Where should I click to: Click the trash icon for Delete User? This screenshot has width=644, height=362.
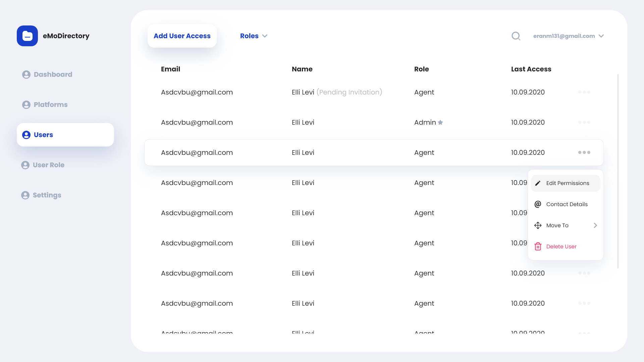538,246
